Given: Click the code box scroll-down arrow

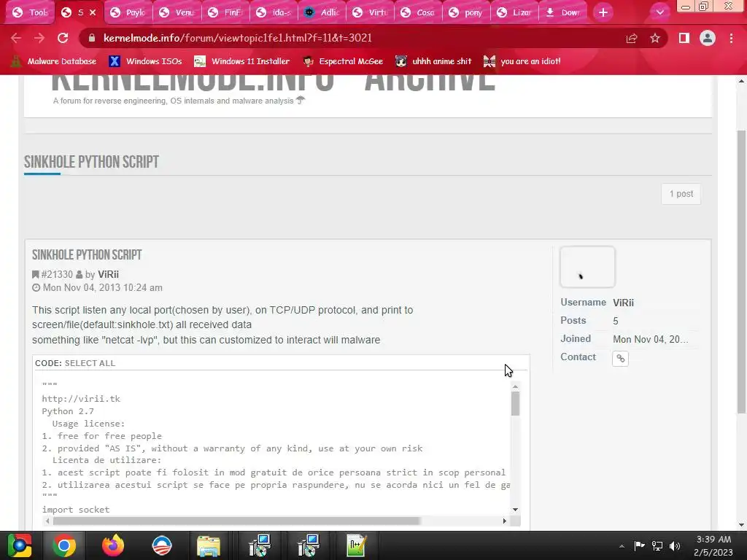Looking at the screenshot, I should tap(515, 510).
